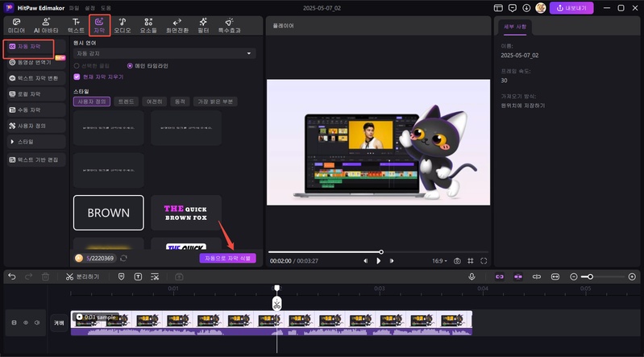Expand the 스타일 sidebar section

point(36,142)
